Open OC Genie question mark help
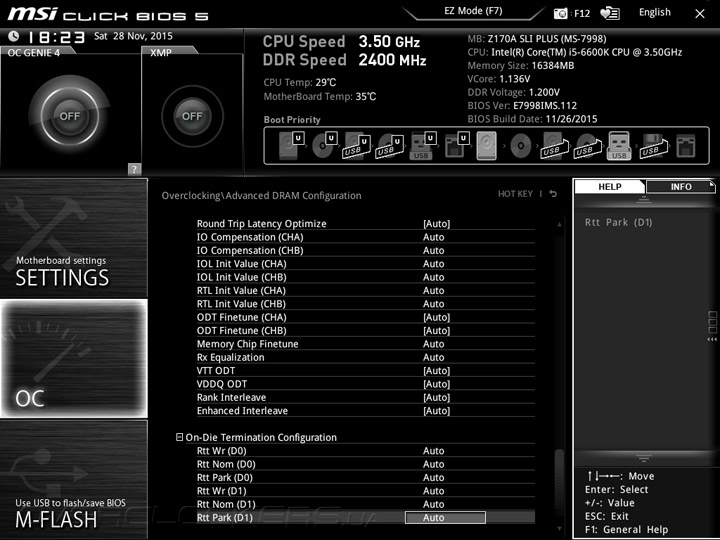 [x=134, y=169]
